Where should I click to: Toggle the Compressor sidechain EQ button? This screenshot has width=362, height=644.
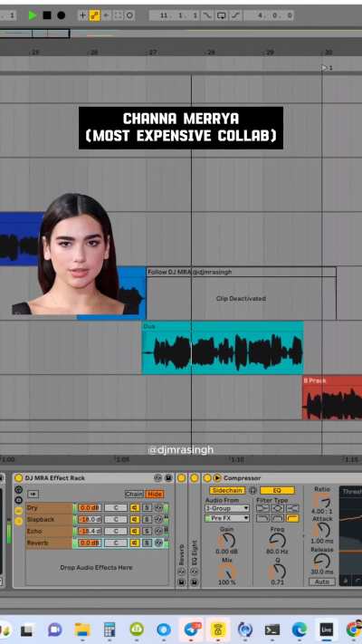point(277,490)
